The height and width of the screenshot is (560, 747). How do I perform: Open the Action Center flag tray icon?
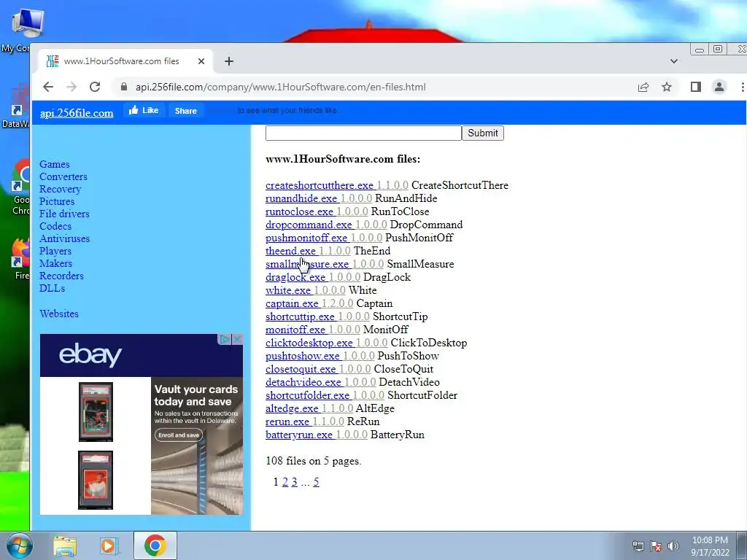(656, 546)
